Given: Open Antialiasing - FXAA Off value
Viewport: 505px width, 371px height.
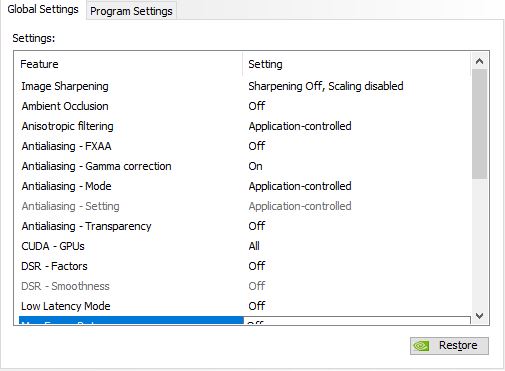Looking at the screenshot, I should click(257, 146).
